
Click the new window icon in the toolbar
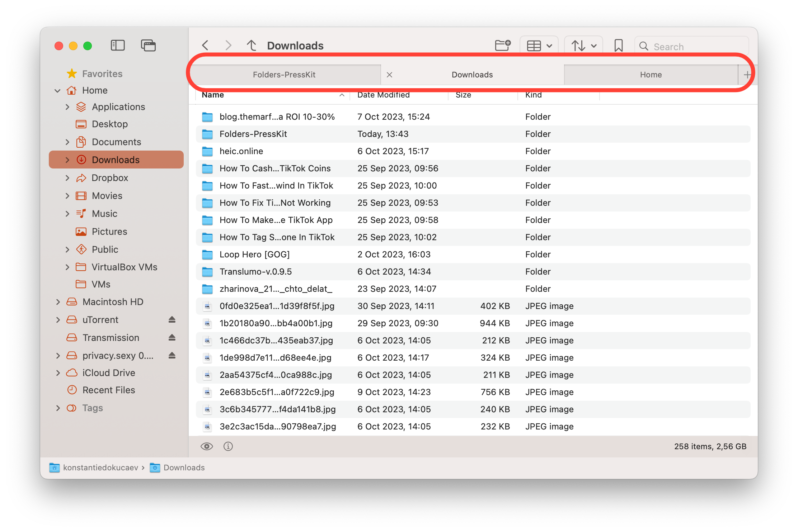(x=148, y=46)
